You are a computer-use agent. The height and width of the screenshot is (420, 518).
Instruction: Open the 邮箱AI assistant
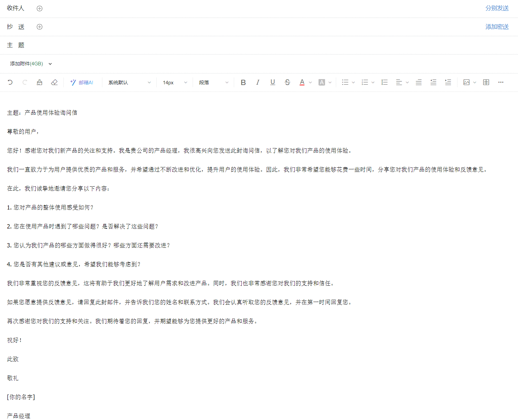[82, 82]
